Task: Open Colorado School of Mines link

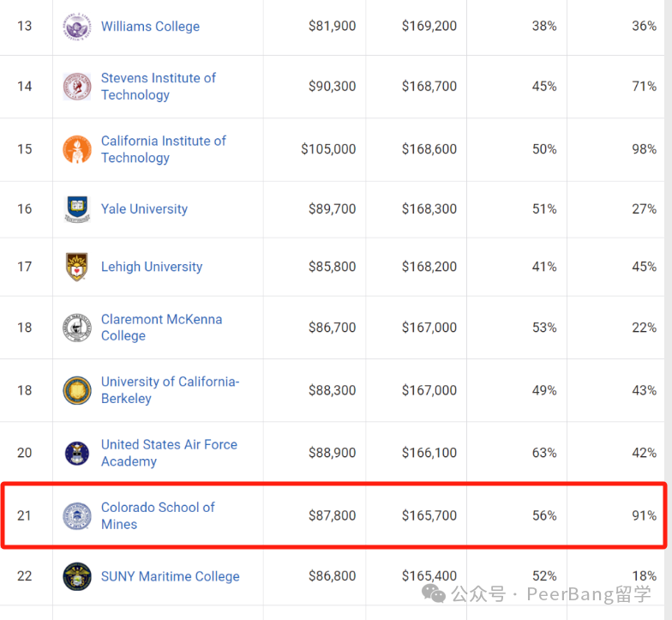Action: pyautogui.click(x=158, y=516)
